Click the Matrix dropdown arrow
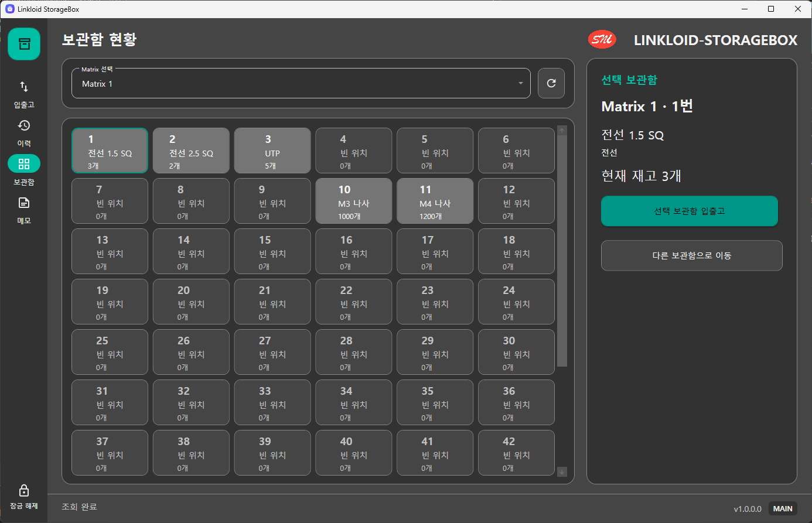Image resolution: width=812 pixels, height=523 pixels. click(x=520, y=84)
